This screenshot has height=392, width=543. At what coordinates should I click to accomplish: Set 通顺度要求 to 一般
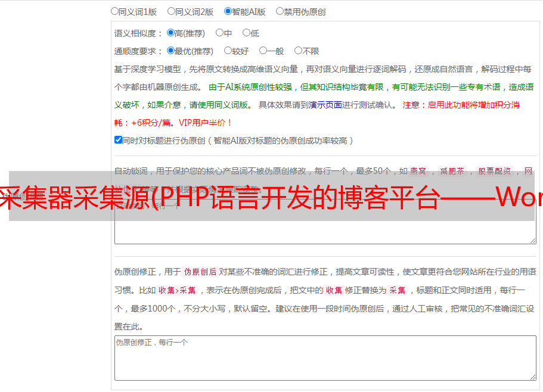click(x=263, y=51)
